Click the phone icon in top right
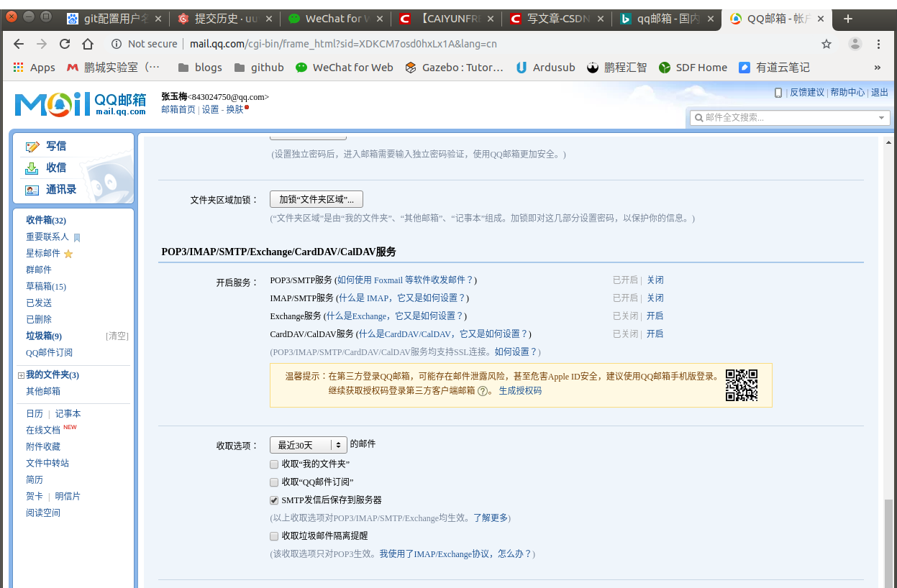The width and height of the screenshot is (897, 588). tap(778, 93)
